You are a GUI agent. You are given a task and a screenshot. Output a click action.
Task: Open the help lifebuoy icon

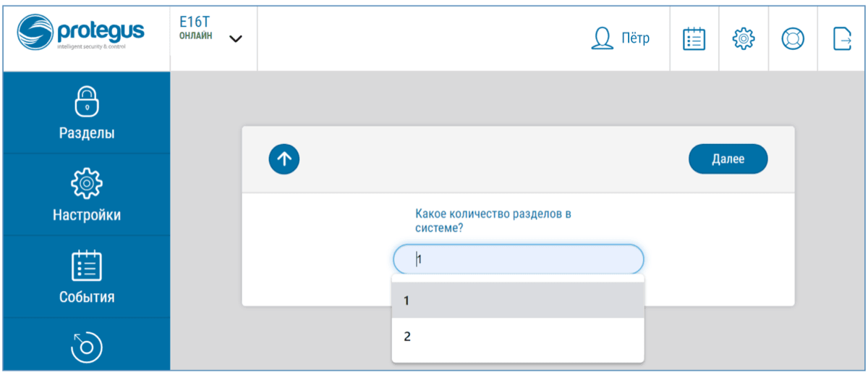click(793, 38)
